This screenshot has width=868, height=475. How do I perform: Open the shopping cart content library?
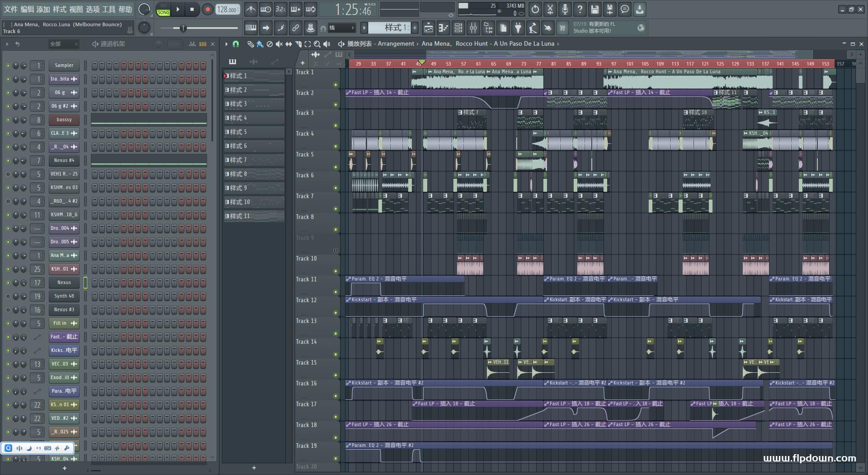coord(562,28)
